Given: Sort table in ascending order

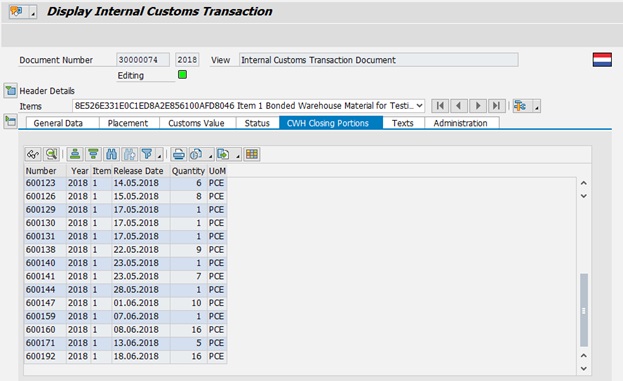Looking at the screenshot, I should [75, 154].
